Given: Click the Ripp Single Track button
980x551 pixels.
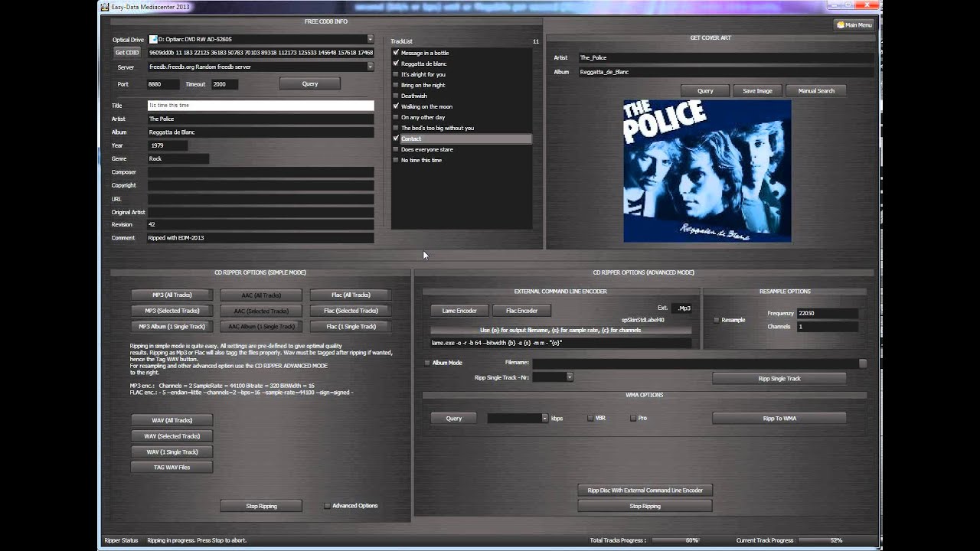Looking at the screenshot, I should [779, 378].
